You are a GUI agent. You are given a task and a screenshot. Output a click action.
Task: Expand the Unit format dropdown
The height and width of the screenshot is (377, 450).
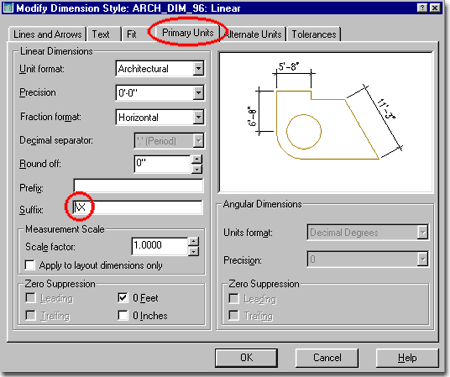click(x=198, y=69)
